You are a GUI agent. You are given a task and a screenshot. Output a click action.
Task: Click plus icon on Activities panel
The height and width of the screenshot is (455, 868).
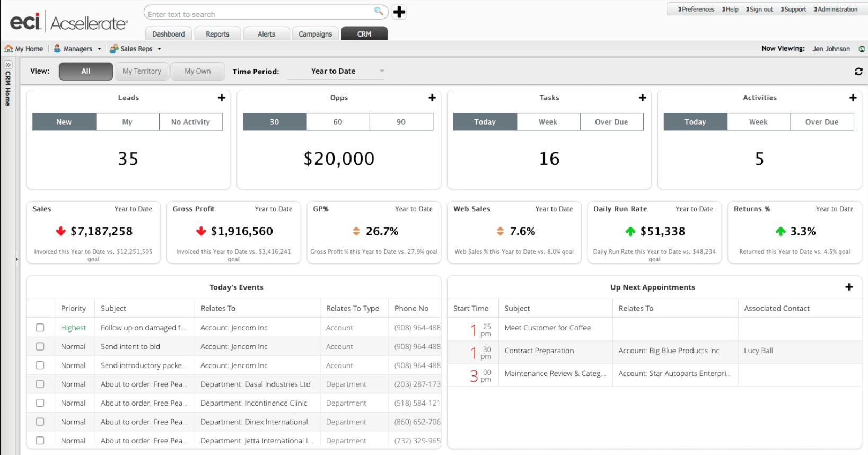pos(853,98)
